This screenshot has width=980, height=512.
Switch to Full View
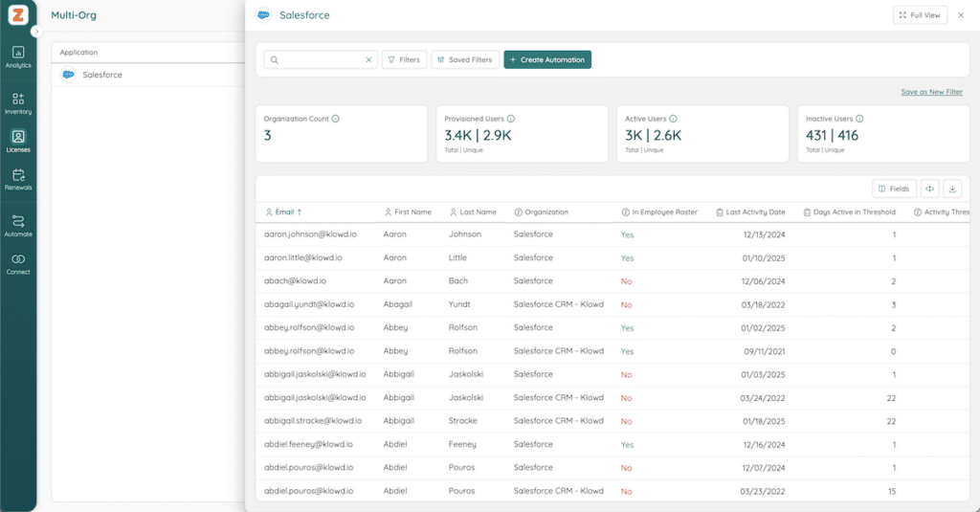coord(920,15)
